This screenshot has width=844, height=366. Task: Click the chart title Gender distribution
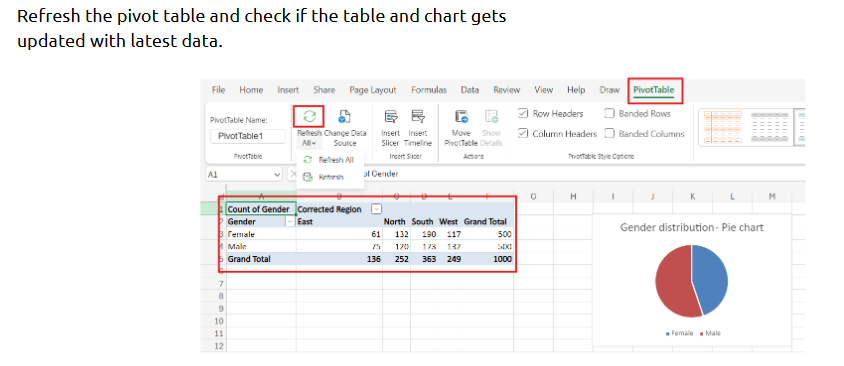click(692, 227)
